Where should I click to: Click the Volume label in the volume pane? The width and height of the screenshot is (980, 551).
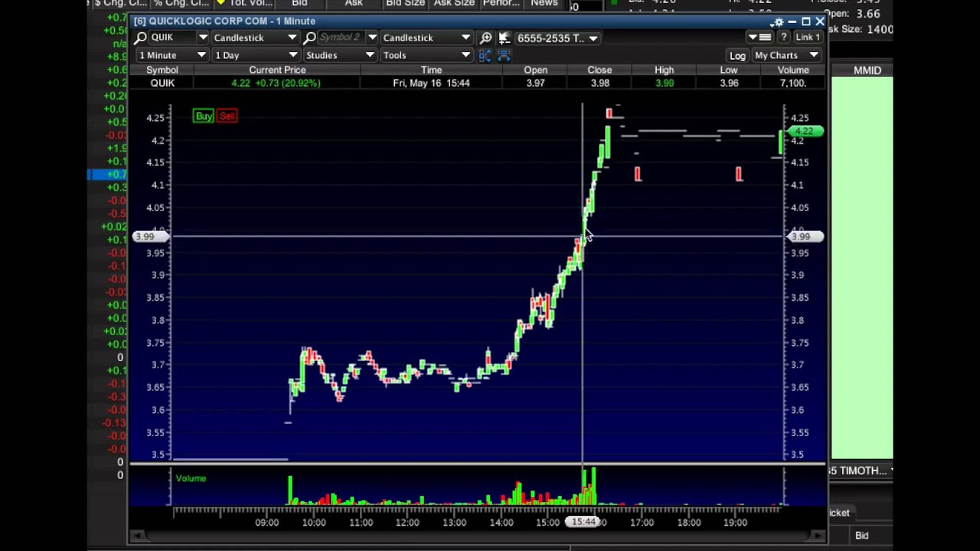[191, 478]
